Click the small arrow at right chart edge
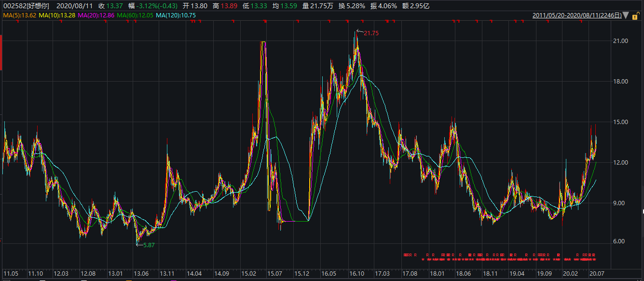 click(x=642, y=211)
